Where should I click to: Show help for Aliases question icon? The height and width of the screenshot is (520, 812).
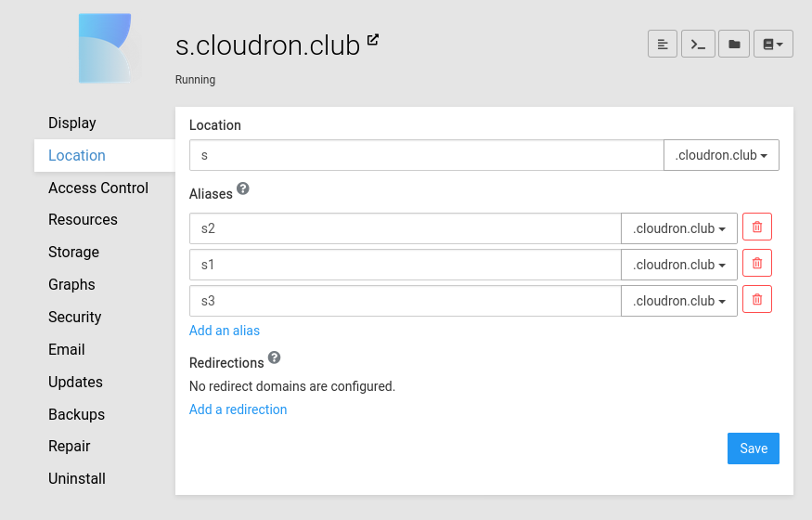point(243,188)
